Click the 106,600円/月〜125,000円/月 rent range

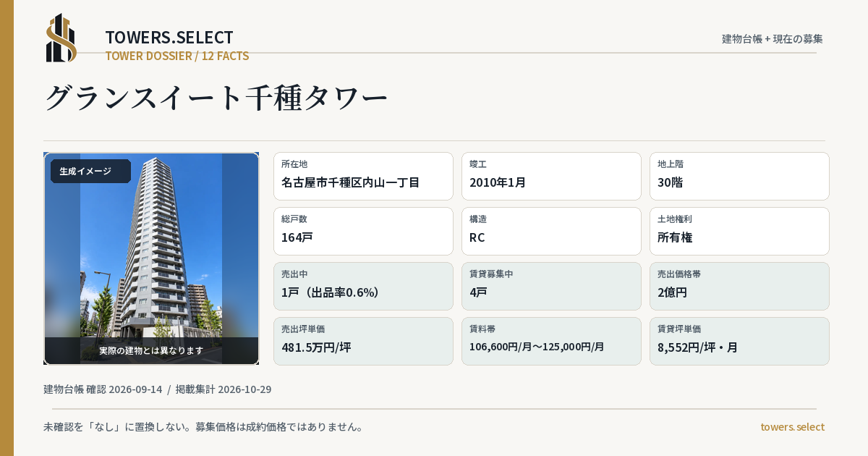tap(537, 347)
